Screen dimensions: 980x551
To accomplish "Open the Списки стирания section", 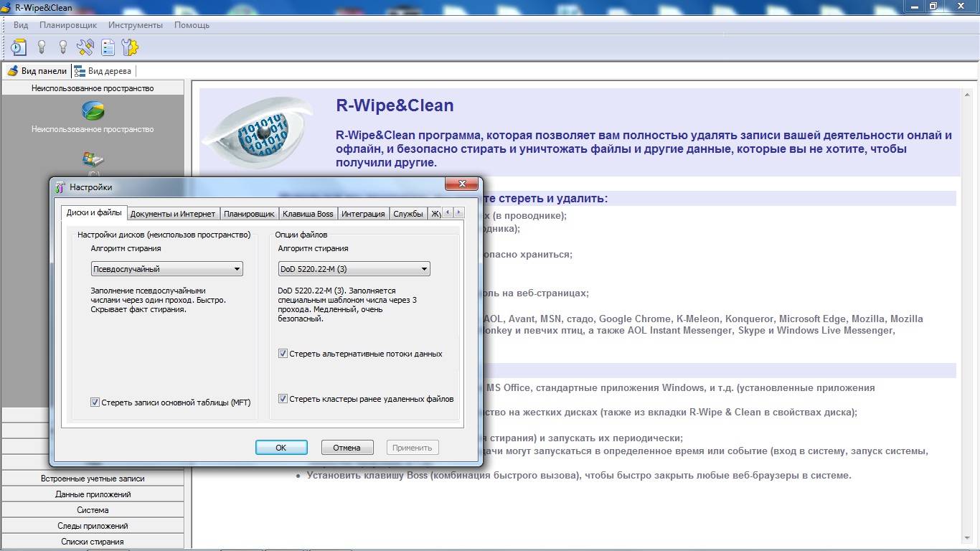I will pyautogui.click(x=93, y=542).
